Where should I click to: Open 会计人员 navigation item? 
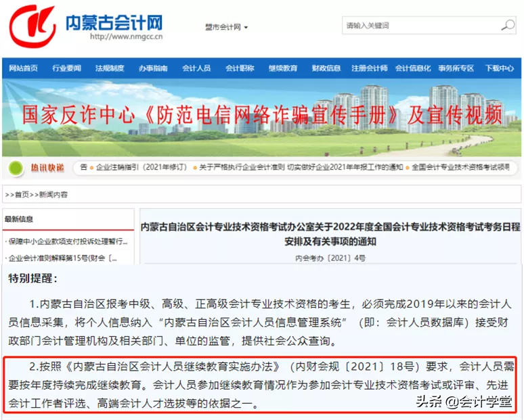196,68
